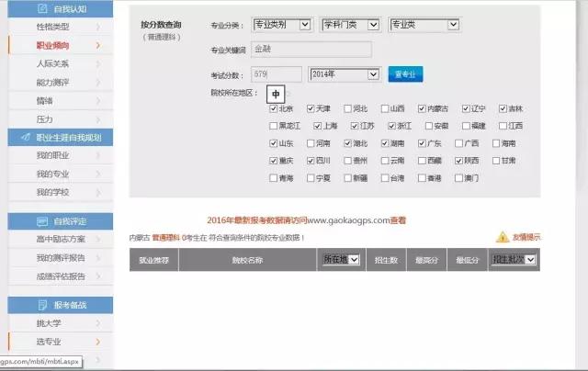This screenshot has width=588, height=371.
Task: Enable the 河北 region checkbox
Action: click(x=347, y=108)
